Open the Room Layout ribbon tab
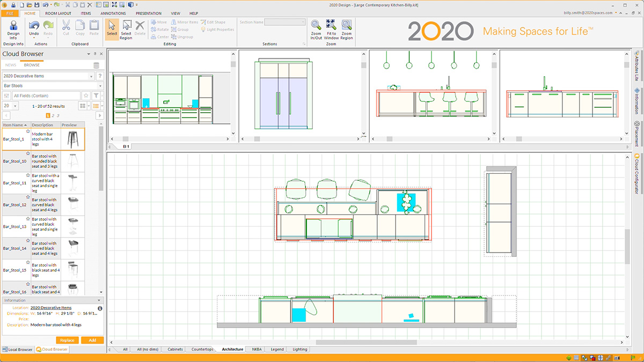 [58, 13]
